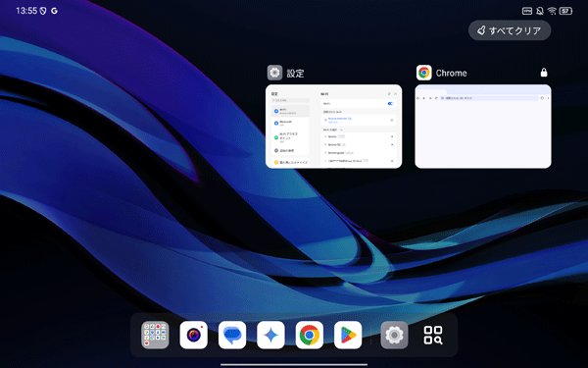Tap the Wi-Fi status bar icon
This screenshot has height=368, width=588.
click(x=552, y=11)
